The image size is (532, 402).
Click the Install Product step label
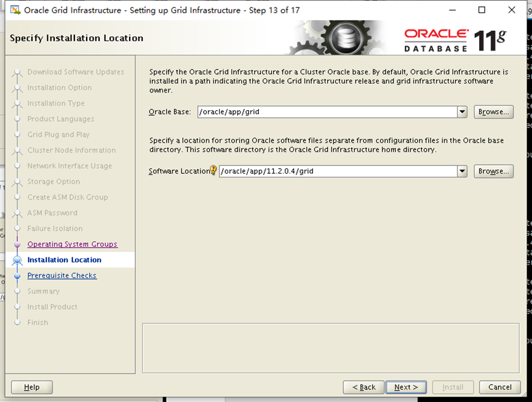click(52, 307)
